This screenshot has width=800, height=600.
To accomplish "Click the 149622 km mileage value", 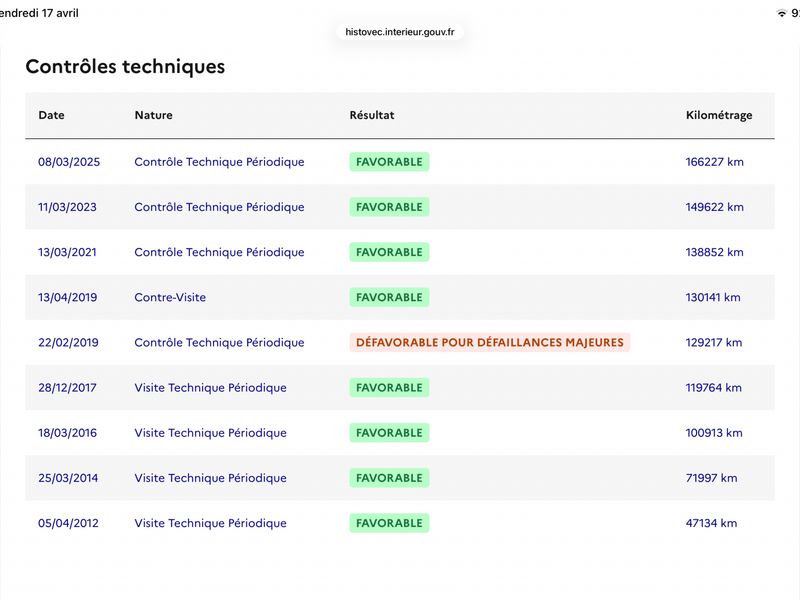I will pyautogui.click(x=714, y=207).
